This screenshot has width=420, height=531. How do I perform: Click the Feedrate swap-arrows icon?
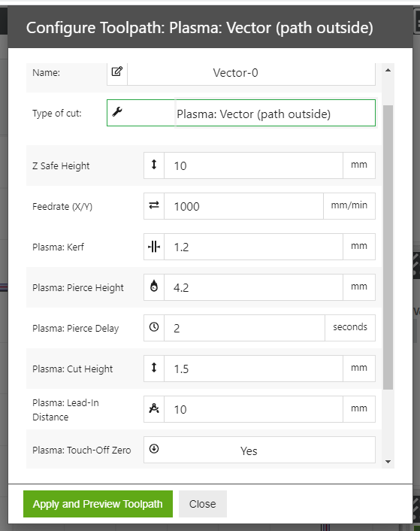pos(154,205)
